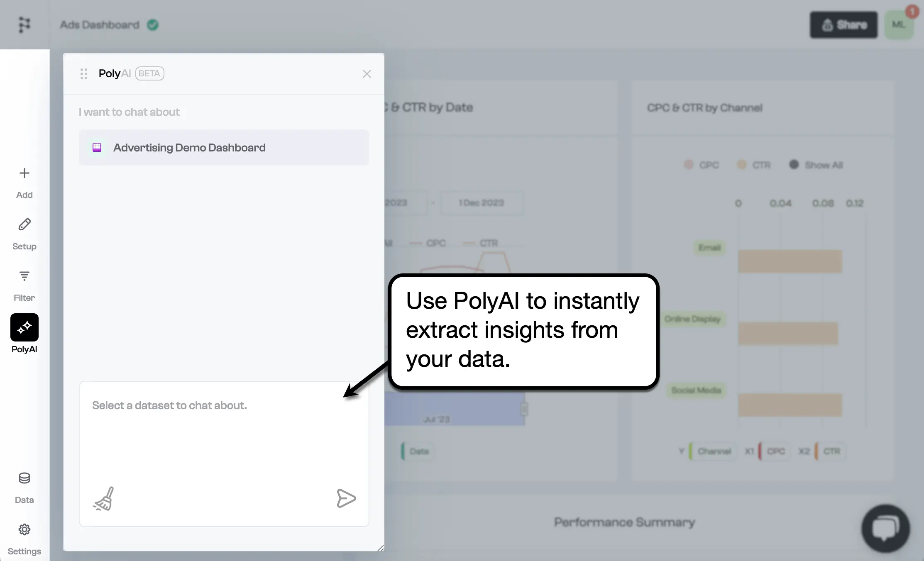The width and height of the screenshot is (924, 561).
Task: Toggle the CPC legend in CPC & CTR by Channel
Action: pos(702,165)
